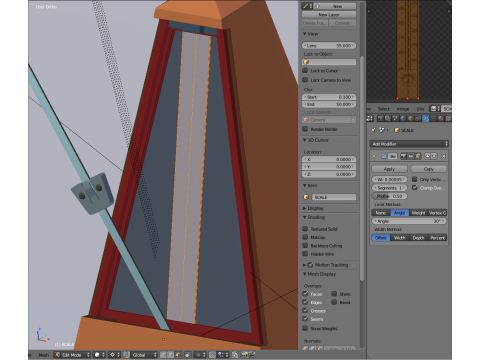Move bevel modifier up in stack
The height and width of the screenshot is (360, 480).
pyautogui.click(x=427, y=156)
